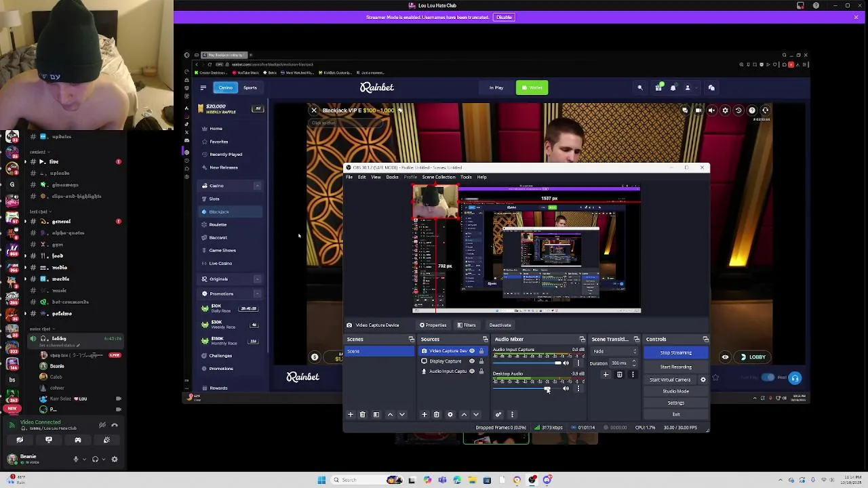Enable Studio Mode in OBS
The height and width of the screenshot is (488, 868).
pyautogui.click(x=676, y=391)
